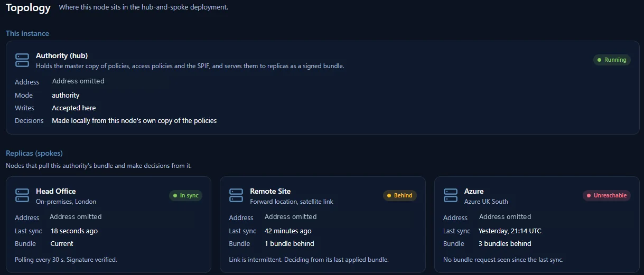The width and height of the screenshot is (644, 275).
Task: Click note 'No bundle request seen since the last sync.'
Action: 503,260
